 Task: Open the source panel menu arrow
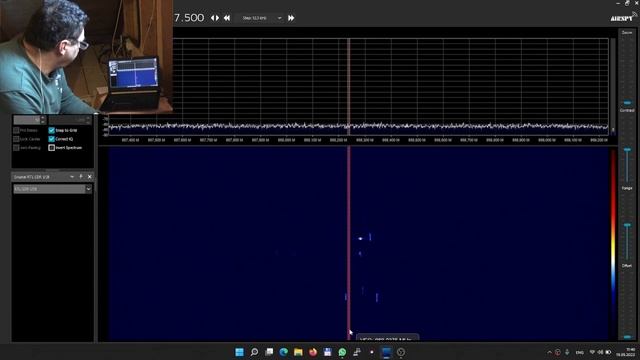pyautogui.click(x=72, y=177)
